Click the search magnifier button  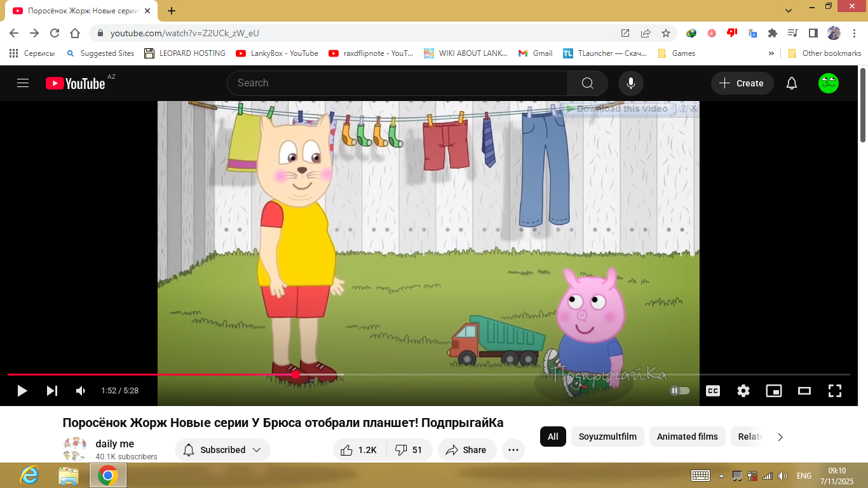(588, 83)
